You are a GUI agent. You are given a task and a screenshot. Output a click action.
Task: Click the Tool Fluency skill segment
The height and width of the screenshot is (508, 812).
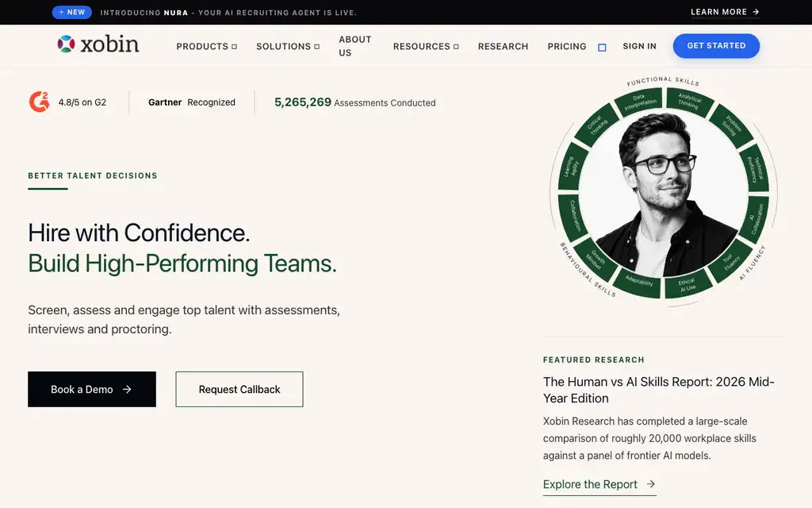point(730,260)
